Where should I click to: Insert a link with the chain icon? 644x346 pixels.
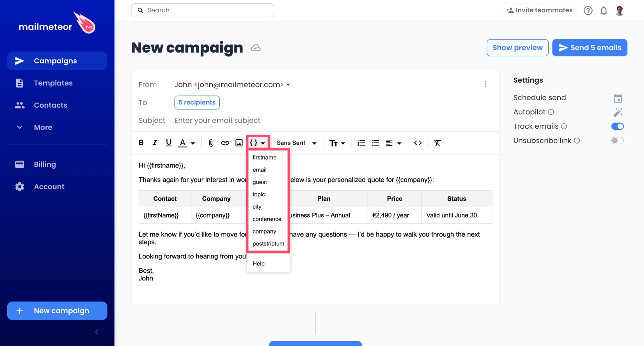pos(225,143)
